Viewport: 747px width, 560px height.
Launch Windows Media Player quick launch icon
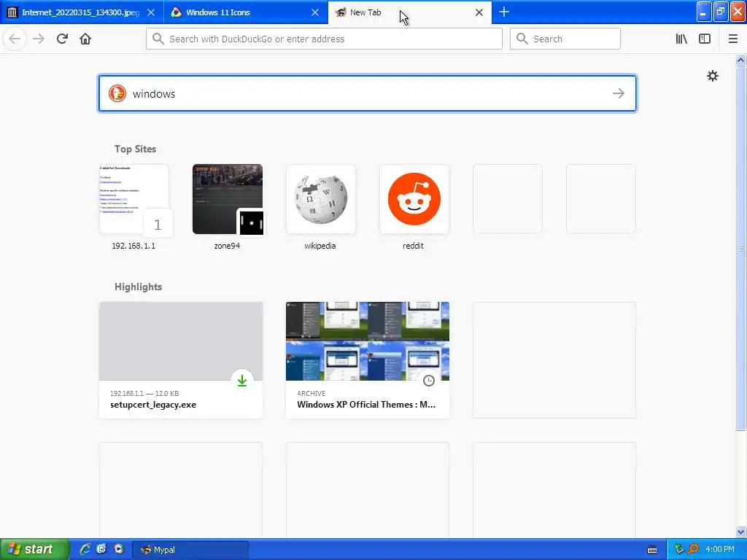click(x=119, y=549)
